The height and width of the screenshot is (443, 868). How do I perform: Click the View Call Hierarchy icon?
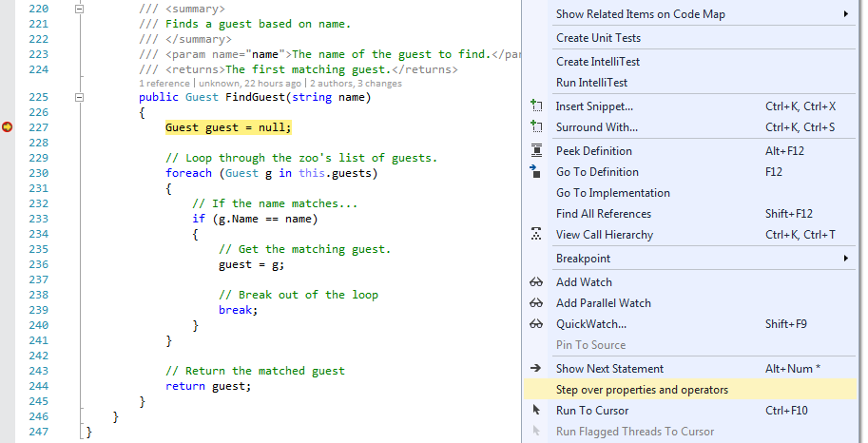[x=536, y=235]
